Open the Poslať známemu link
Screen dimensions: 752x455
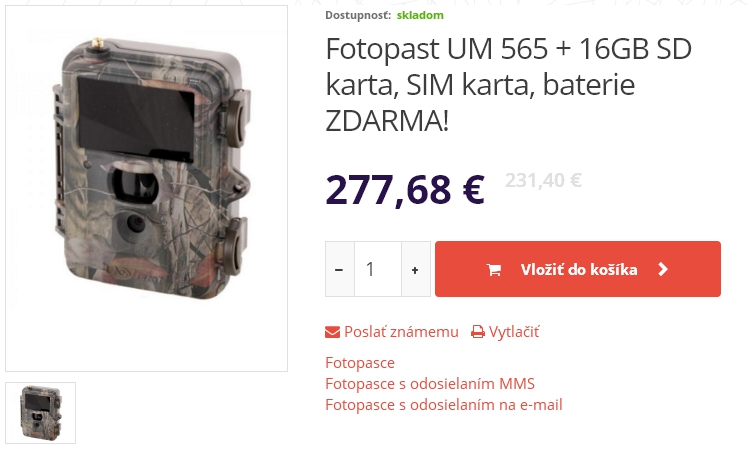(401, 332)
